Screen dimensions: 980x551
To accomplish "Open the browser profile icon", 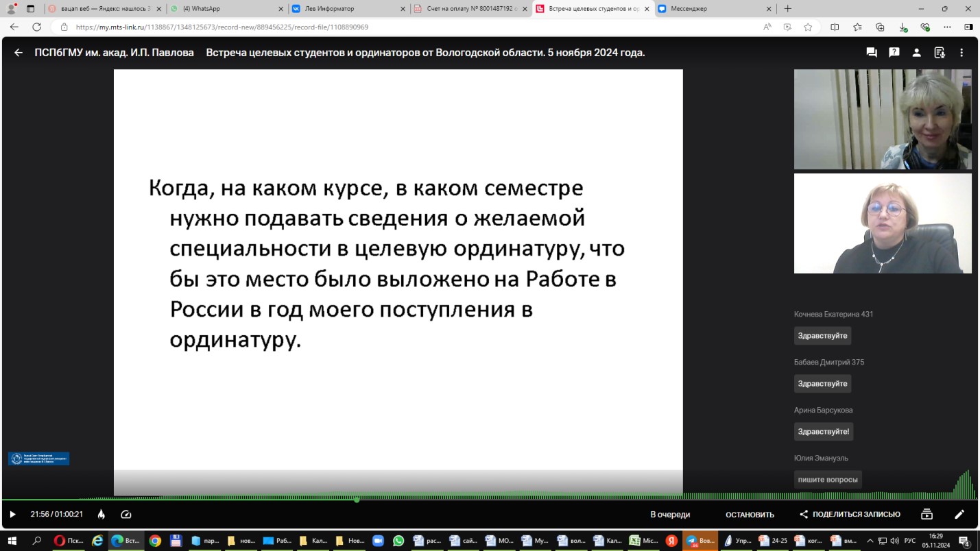I will coord(11,9).
